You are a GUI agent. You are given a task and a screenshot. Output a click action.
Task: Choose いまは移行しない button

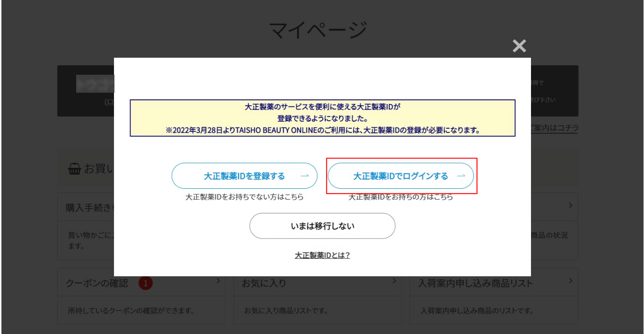point(322,226)
